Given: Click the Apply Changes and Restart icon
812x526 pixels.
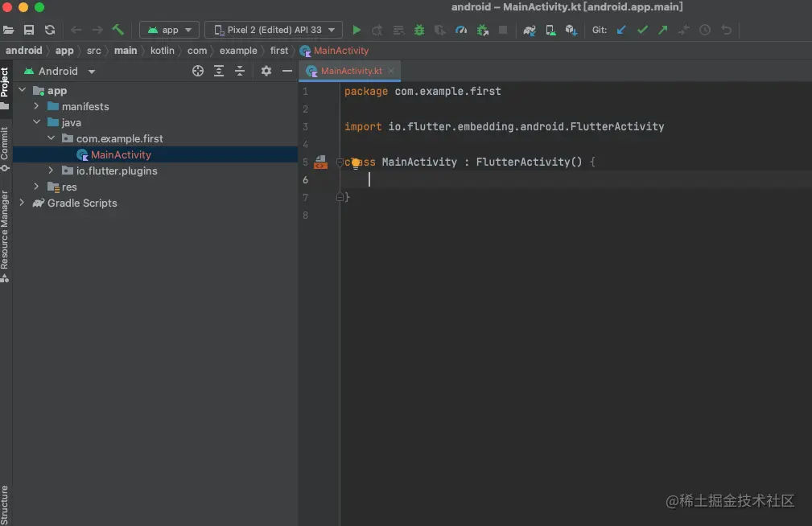Looking at the screenshot, I should pos(377,30).
